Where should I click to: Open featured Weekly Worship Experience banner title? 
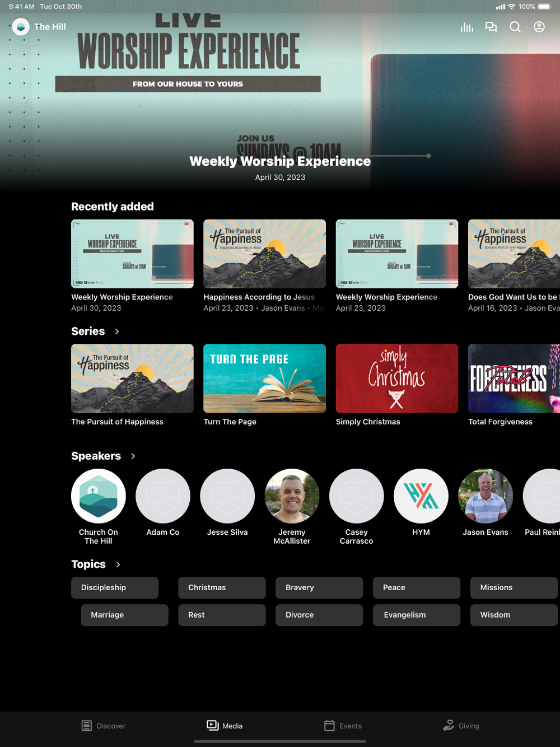(280, 161)
